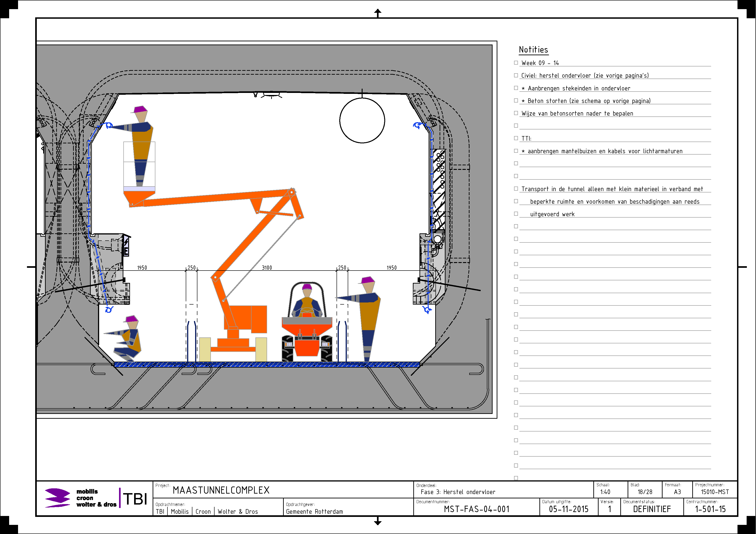Check the box beside 'TTI:'
Viewport: 756px width, 534px height.
[516, 138]
